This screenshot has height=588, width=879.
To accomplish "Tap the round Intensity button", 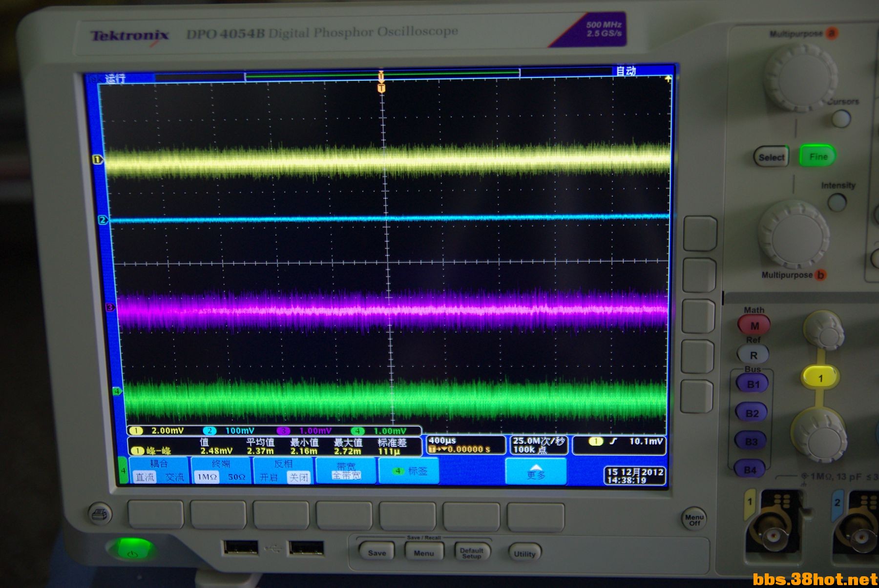I will 837,202.
